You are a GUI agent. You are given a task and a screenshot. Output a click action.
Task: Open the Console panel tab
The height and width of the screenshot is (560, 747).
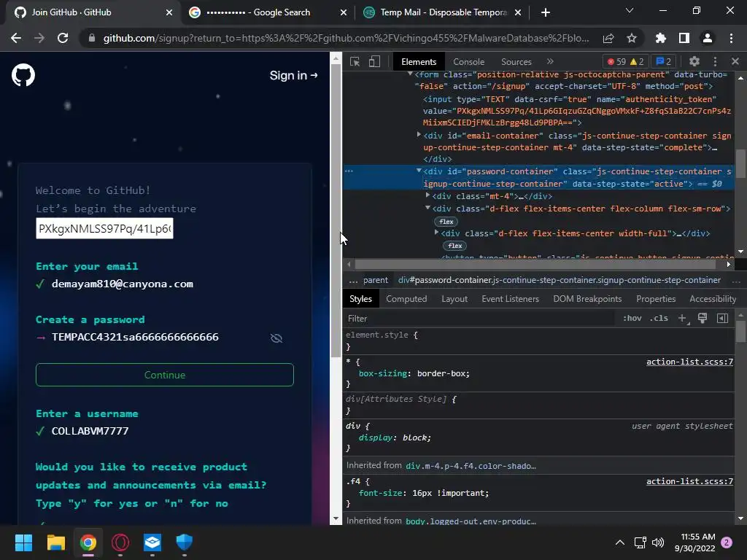click(469, 61)
